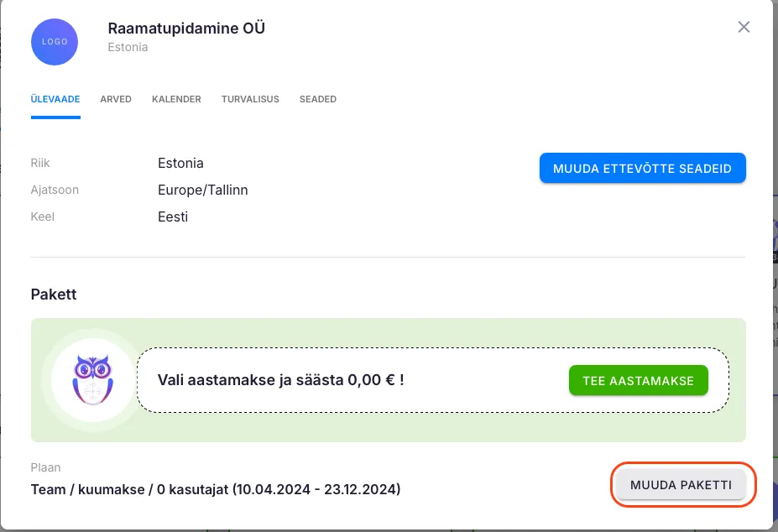
Task: Click the Muuda paketti button
Action: (681, 485)
